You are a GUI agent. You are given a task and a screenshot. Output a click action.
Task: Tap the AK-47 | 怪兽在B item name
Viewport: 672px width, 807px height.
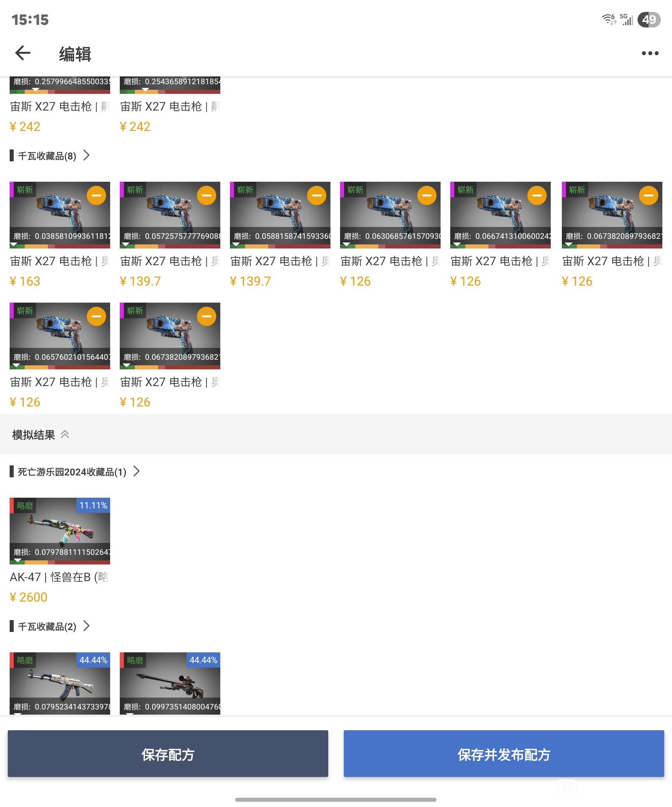pyautogui.click(x=60, y=577)
